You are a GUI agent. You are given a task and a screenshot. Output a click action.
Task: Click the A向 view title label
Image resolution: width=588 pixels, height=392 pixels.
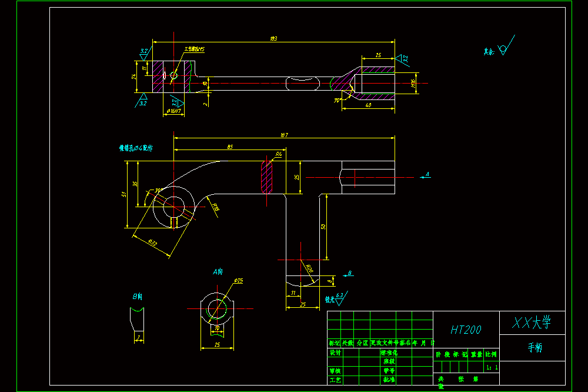(218, 272)
